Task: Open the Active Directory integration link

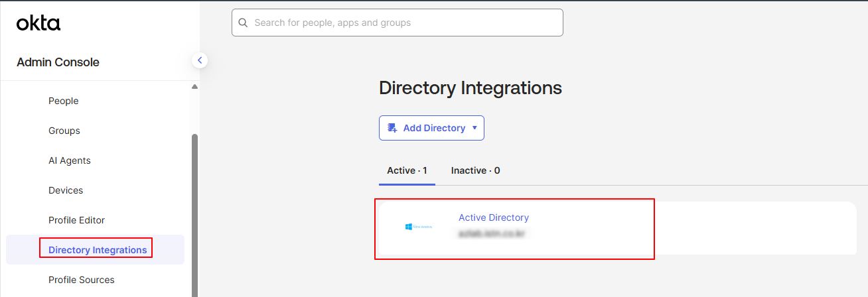Action: pos(494,217)
